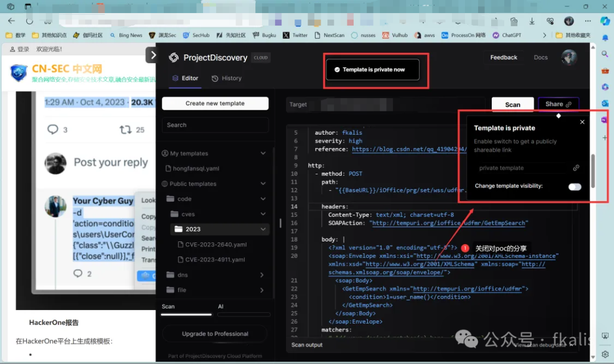Open the Docs menu item
This screenshot has height=364, width=614.
pos(541,57)
